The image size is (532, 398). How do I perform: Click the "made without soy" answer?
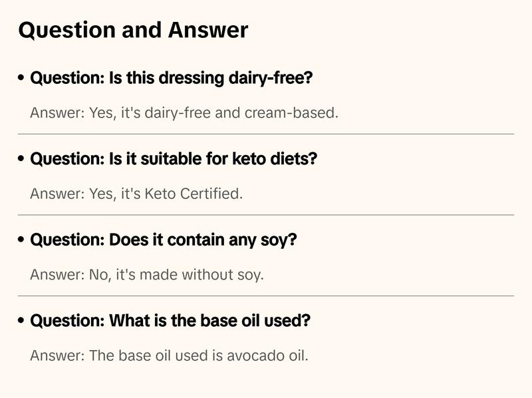(147, 274)
